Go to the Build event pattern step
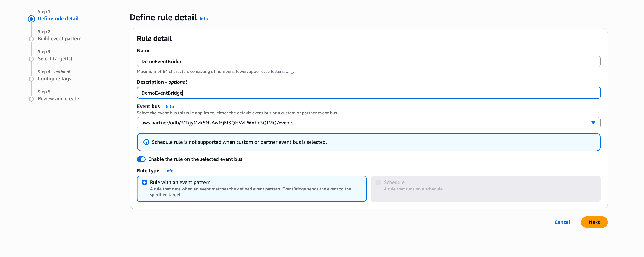 coord(59,38)
